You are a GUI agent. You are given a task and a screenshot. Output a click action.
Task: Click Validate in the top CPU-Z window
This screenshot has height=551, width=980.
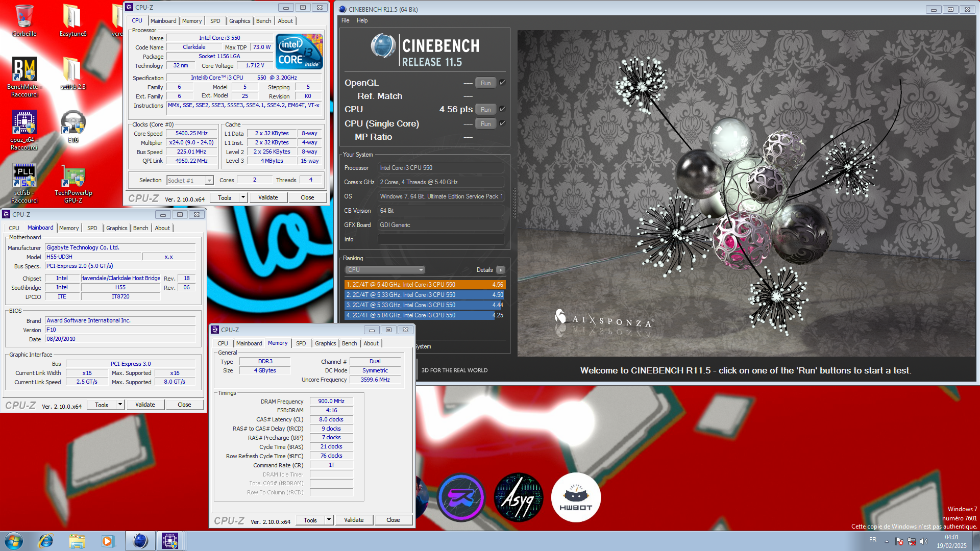click(x=268, y=197)
